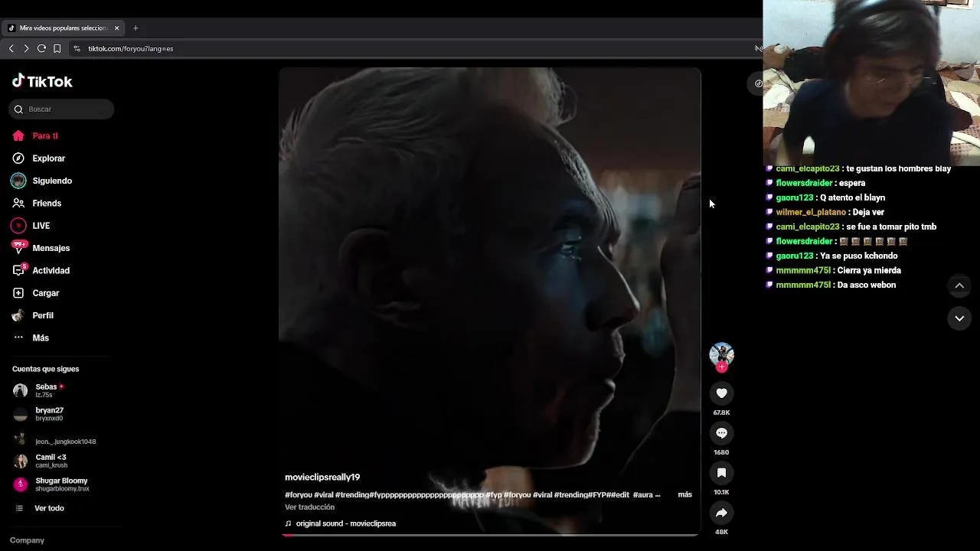Open the LIVE section
The width and height of the screenshot is (980, 551).
(x=41, y=226)
